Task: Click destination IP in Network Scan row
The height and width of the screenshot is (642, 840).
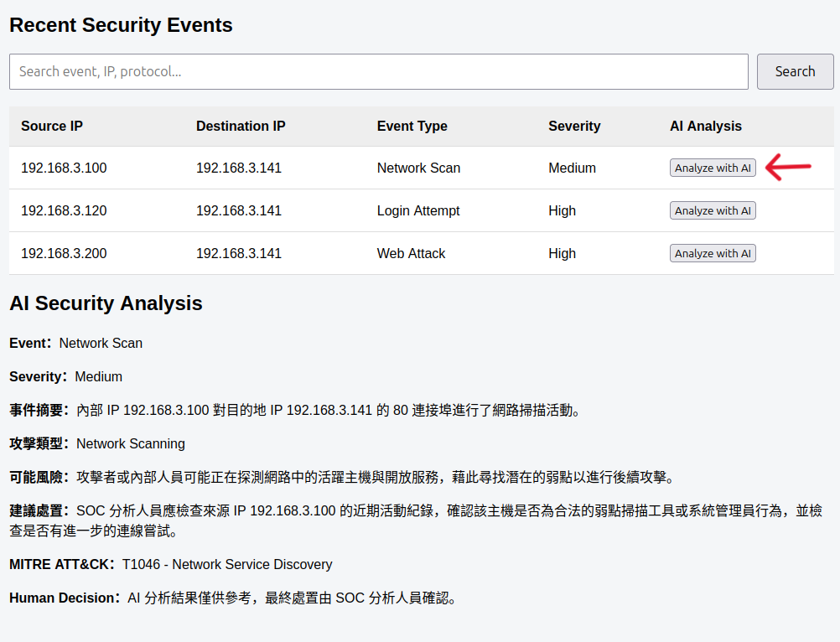Action: coord(239,168)
